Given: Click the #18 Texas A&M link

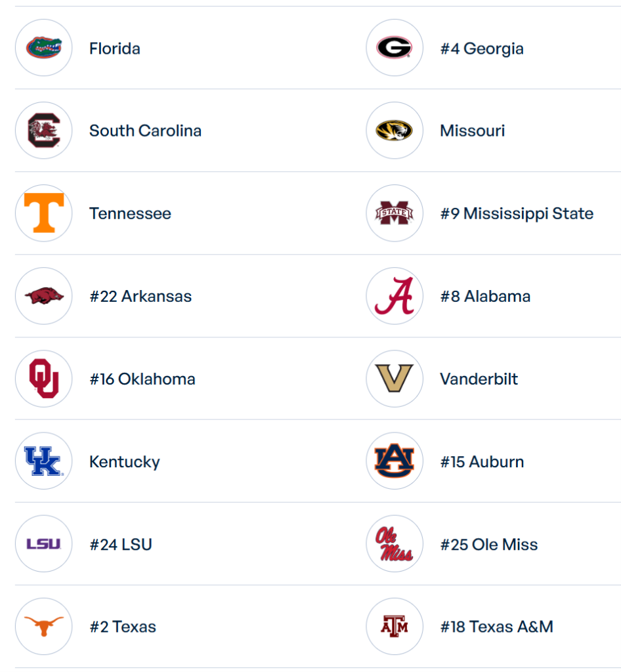Looking at the screenshot, I should 496,627.
